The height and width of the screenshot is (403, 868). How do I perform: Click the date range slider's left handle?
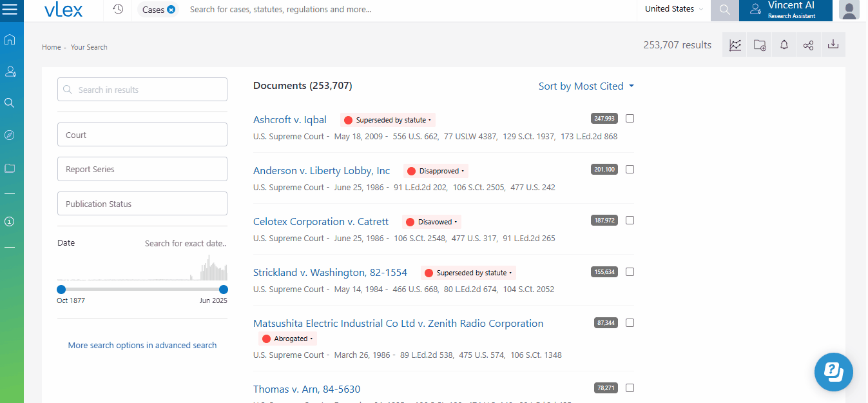(x=61, y=290)
